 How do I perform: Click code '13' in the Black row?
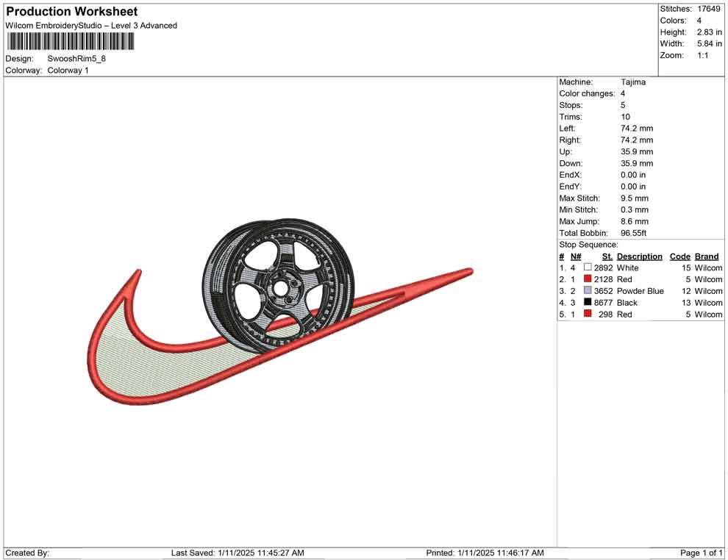pyautogui.click(x=686, y=303)
